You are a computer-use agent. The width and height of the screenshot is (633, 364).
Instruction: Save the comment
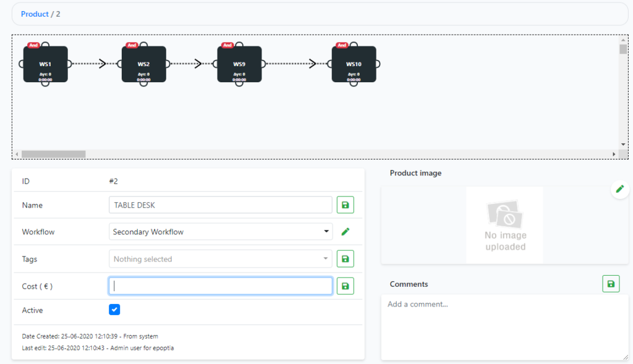click(x=611, y=284)
